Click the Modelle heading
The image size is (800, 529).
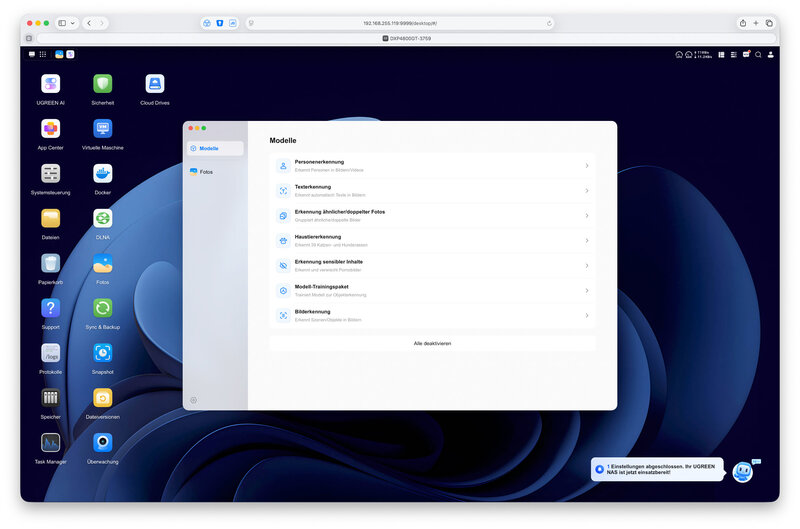[x=283, y=140]
